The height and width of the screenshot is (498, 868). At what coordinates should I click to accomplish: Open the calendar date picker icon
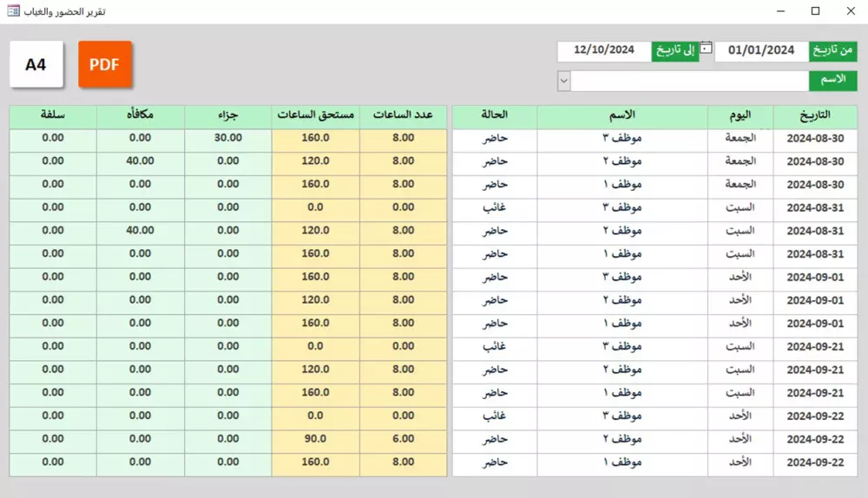706,48
